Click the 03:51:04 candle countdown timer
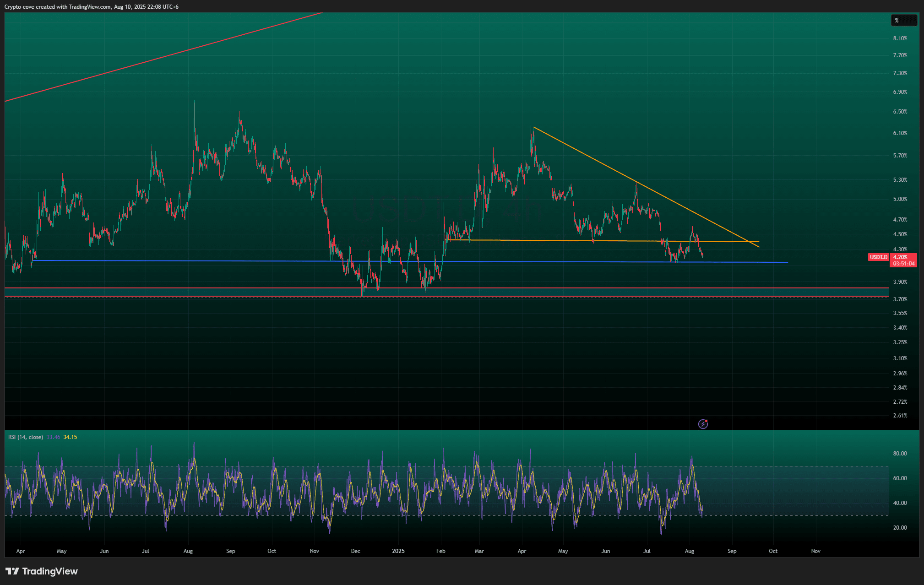The image size is (924, 585). coord(903,264)
